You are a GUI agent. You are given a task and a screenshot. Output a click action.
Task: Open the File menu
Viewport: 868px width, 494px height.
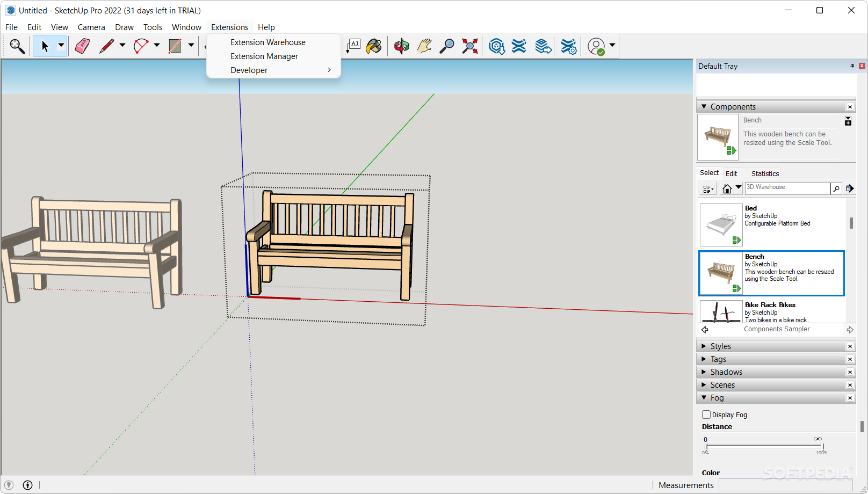pos(11,27)
